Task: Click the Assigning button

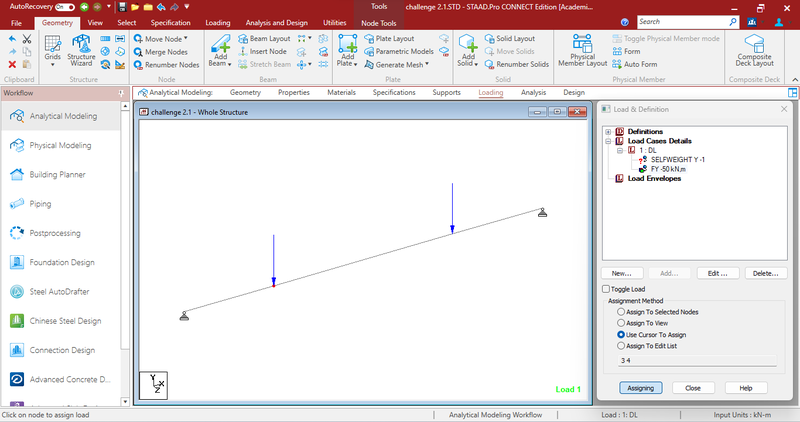Action: tap(641, 388)
